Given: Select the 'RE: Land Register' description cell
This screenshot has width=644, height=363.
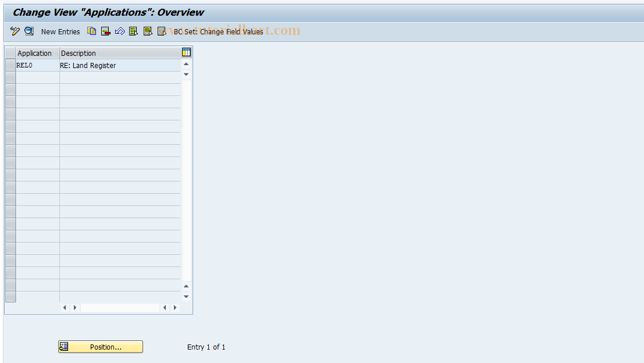Looking at the screenshot, I should [x=120, y=65].
